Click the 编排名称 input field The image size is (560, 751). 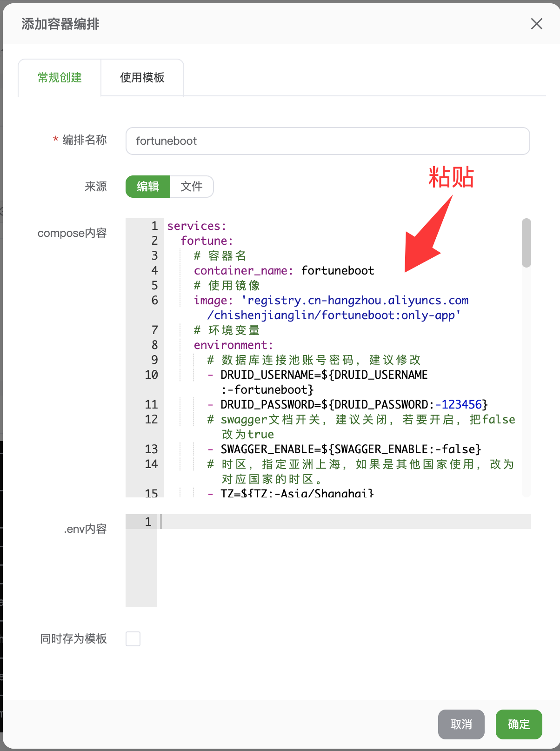(x=327, y=141)
